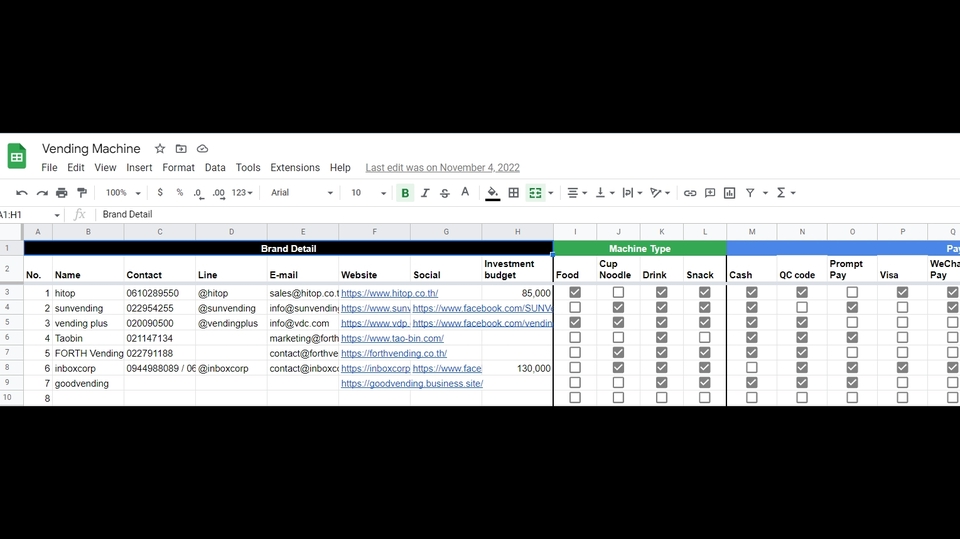Expand the functions dropdown arrow
The width and height of the screenshot is (960, 539).
tap(793, 193)
